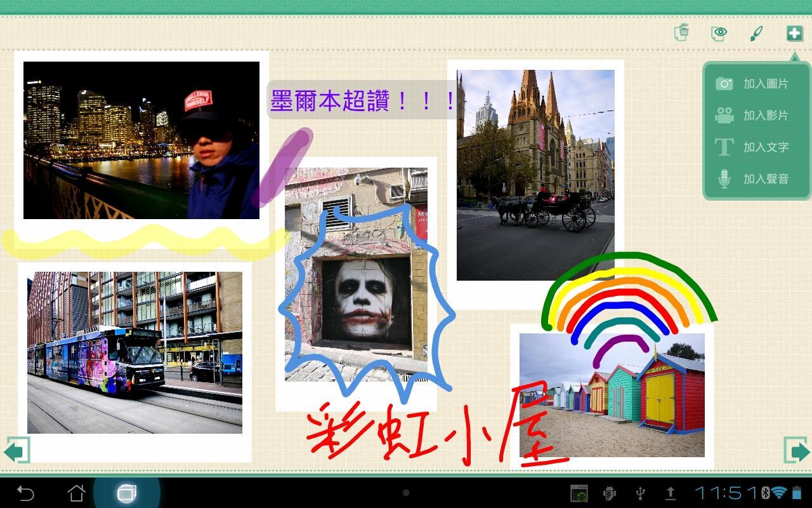Select the night city skyline photo
This screenshot has width=812, height=508.
click(141, 140)
